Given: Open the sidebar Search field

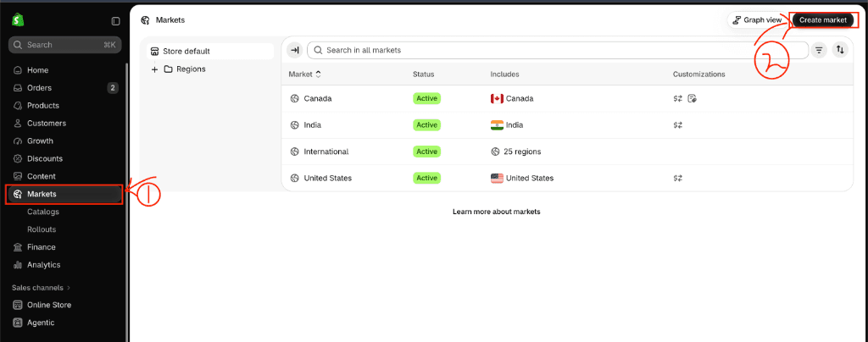Looking at the screenshot, I should [64, 45].
